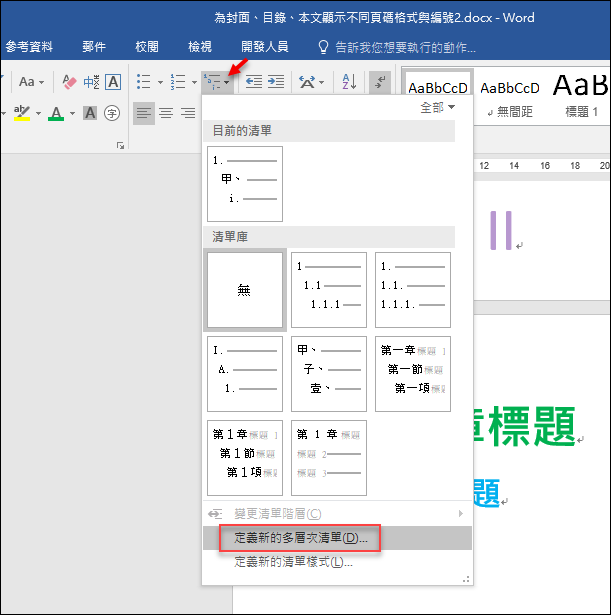Click the Clear All Formatting eraser icon
Image resolution: width=611 pixels, height=615 pixels.
point(69,82)
